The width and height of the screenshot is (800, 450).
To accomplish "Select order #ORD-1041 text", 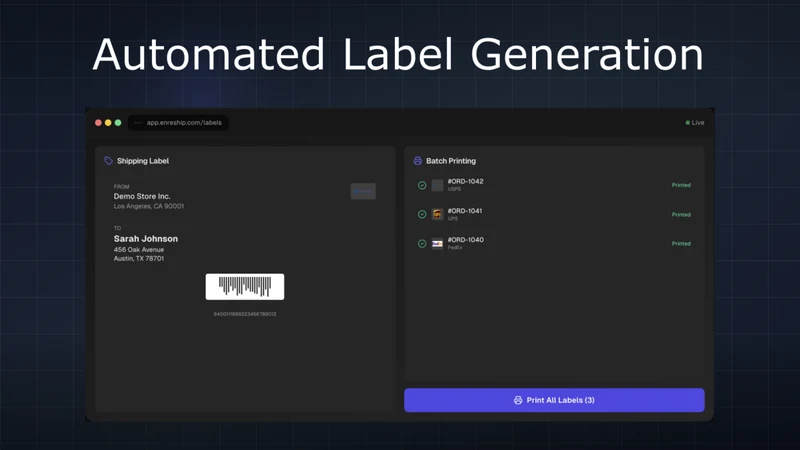I will pos(465,211).
